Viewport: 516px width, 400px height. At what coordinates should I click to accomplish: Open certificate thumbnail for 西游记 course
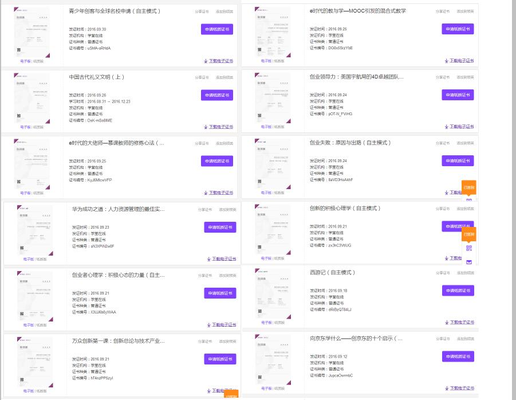click(x=273, y=294)
